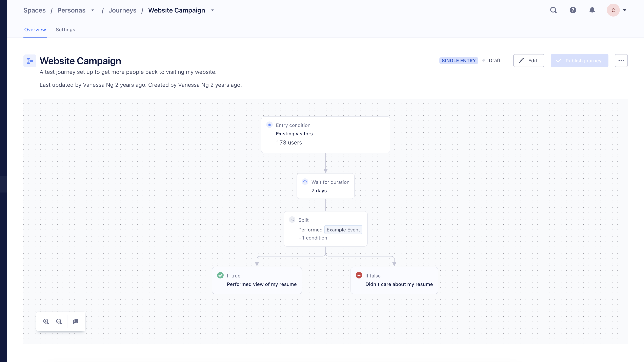This screenshot has width=644, height=362.
Task: Click the Edit button
Action: click(528, 60)
